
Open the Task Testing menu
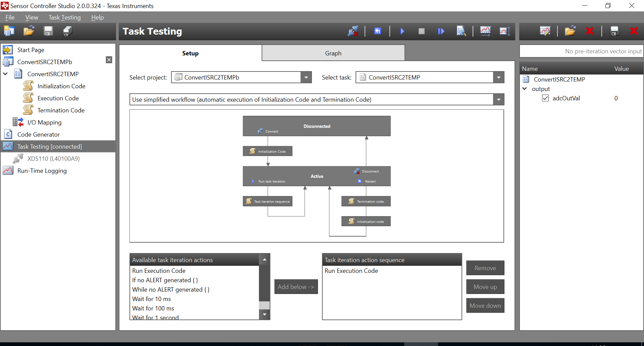pyautogui.click(x=64, y=17)
